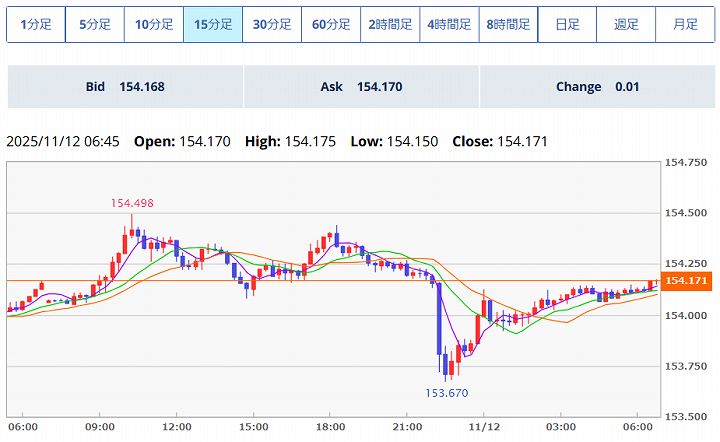
Task: Click the Ask 154.170 price cell
Action: pyautogui.click(x=361, y=87)
